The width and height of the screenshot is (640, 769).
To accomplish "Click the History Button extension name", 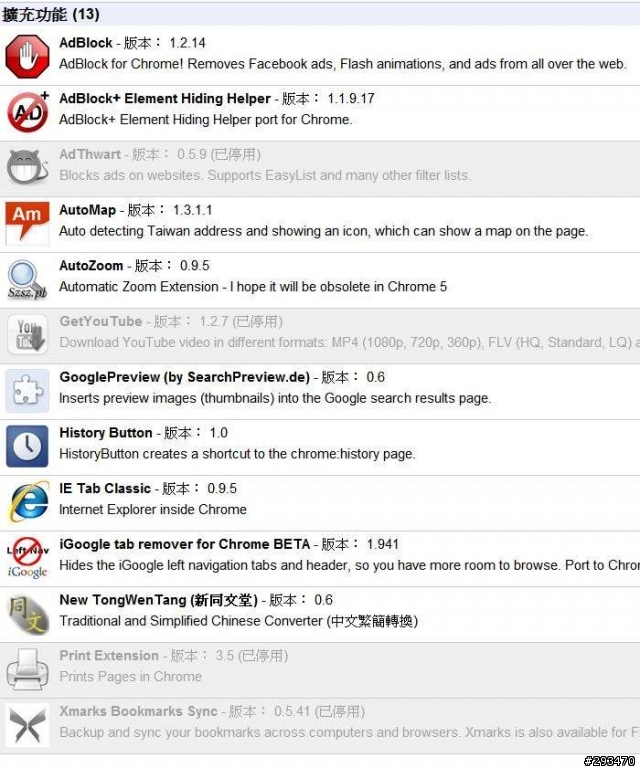I will click(106, 433).
